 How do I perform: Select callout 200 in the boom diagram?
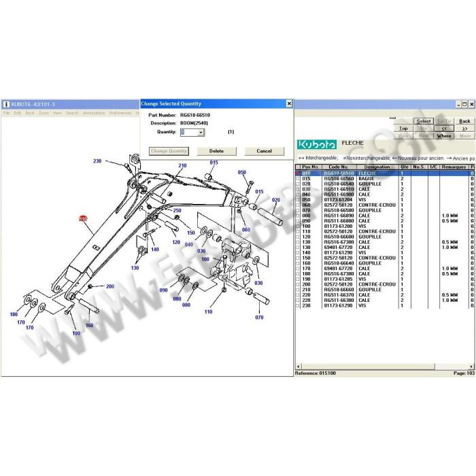pyautogui.click(x=110, y=286)
